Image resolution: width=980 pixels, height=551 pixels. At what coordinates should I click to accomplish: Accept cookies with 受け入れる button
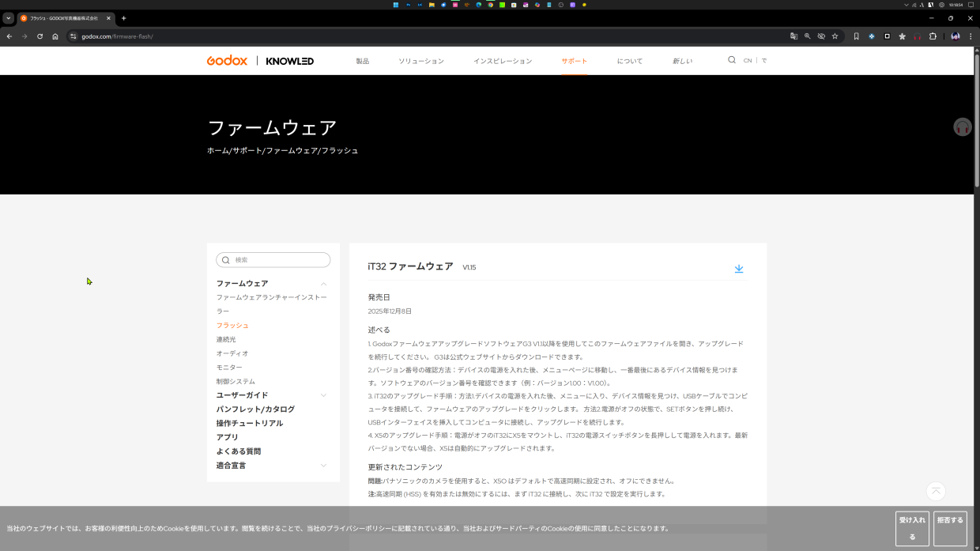pyautogui.click(x=912, y=528)
